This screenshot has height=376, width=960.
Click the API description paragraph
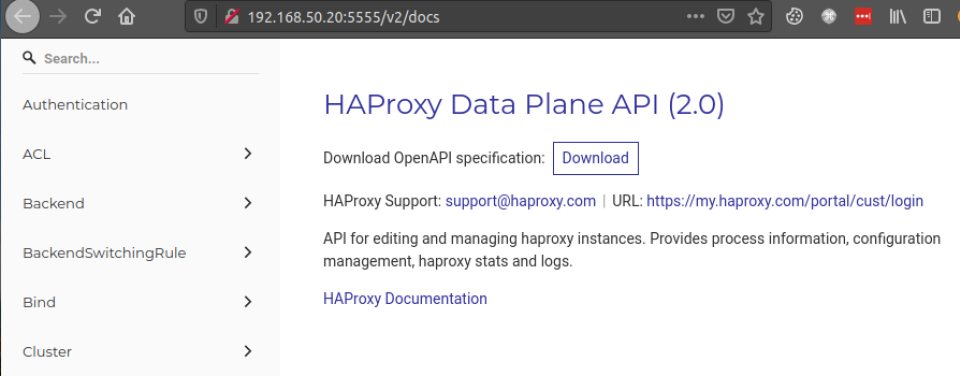[x=632, y=250]
